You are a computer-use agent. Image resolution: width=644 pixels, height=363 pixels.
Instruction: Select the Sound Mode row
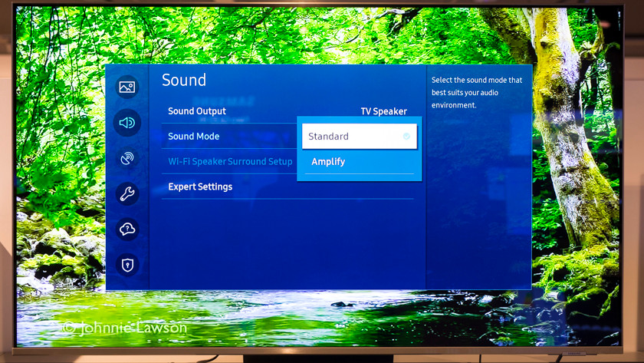[229, 136]
